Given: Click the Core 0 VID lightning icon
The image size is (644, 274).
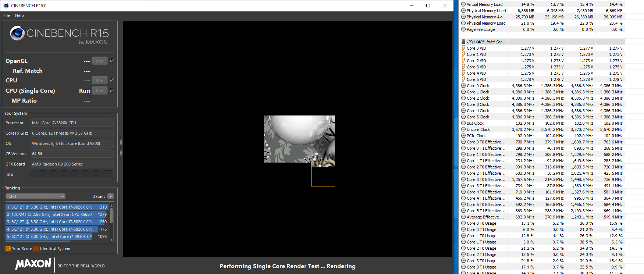Looking at the screenshot, I should point(463,48).
